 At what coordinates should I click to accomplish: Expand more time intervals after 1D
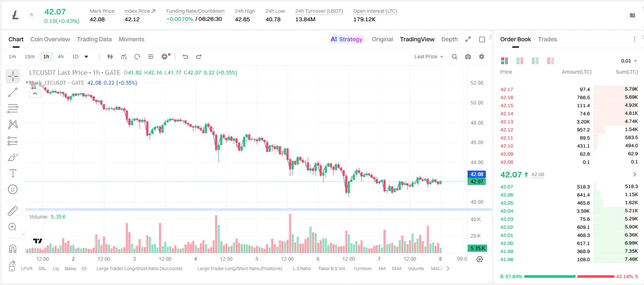tap(86, 57)
